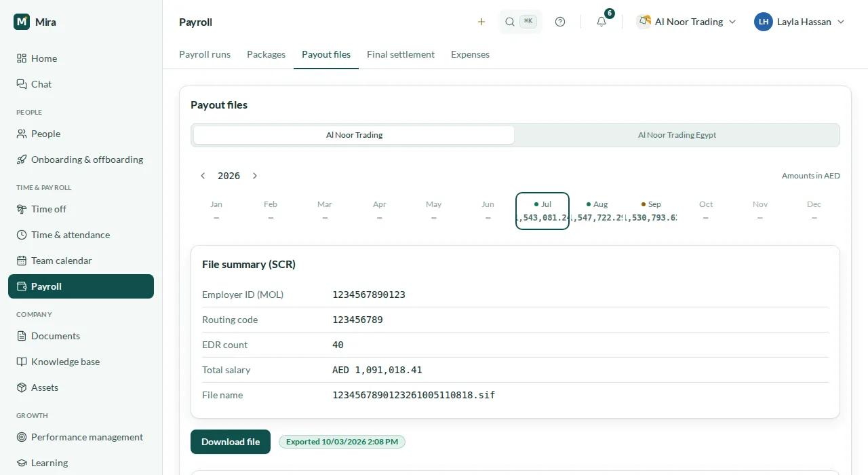This screenshot has height=475, width=868.
Task: Open Home from the sidebar
Action: (81, 58)
